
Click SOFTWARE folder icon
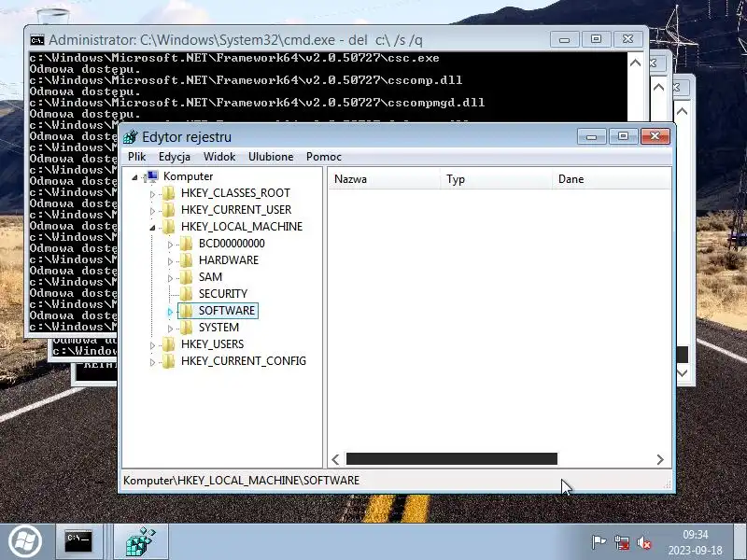pyautogui.click(x=186, y=311)
